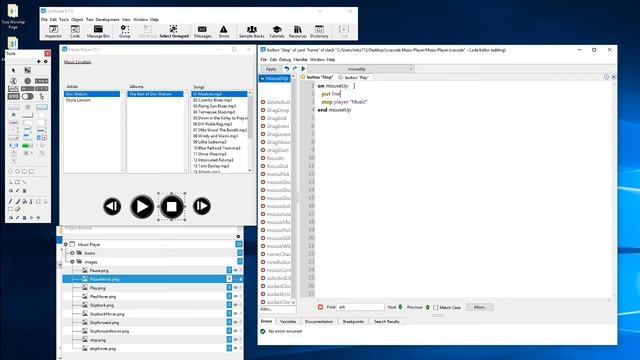640x360 pixels.
Task: Open the Debug menu in Code Editor
Action: point(285,60)
